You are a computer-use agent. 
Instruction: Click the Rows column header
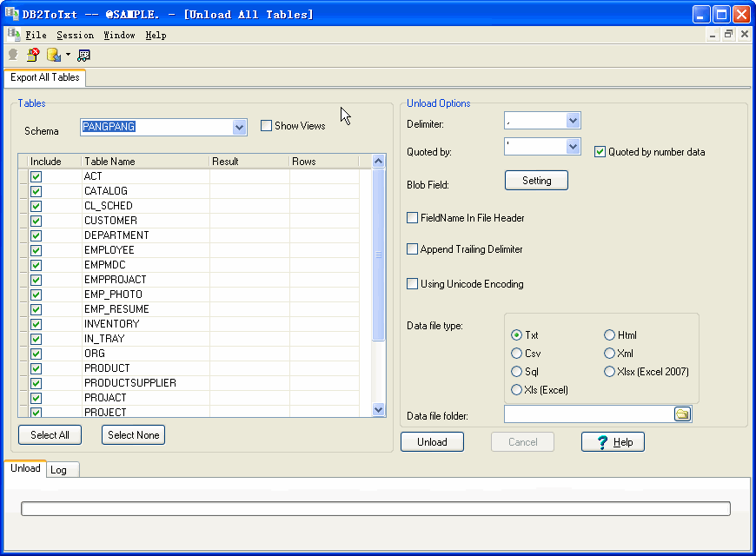(x=324, y=162)
